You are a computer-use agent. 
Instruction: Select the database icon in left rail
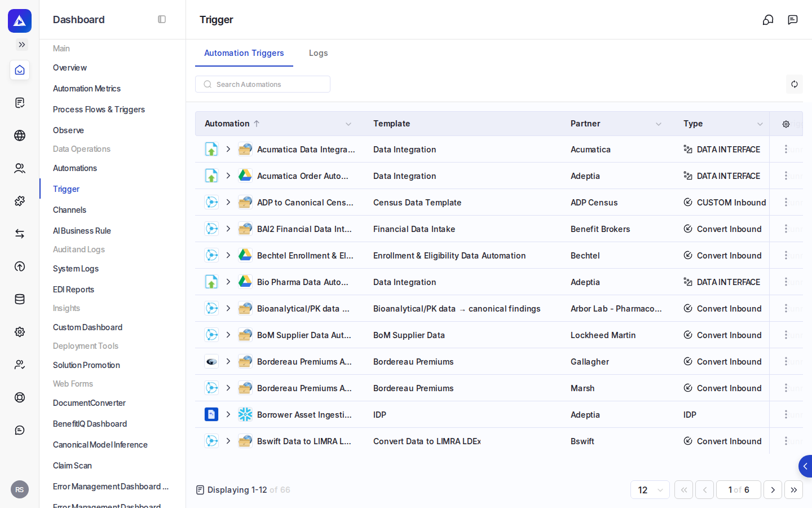point(20,299)
